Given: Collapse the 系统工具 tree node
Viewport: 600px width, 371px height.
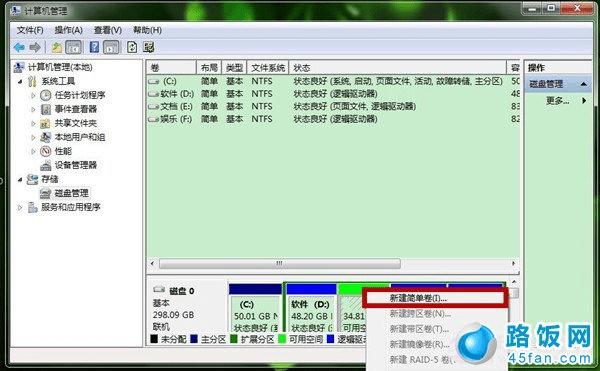Looking at the screenshot, I should coord(20,81).
